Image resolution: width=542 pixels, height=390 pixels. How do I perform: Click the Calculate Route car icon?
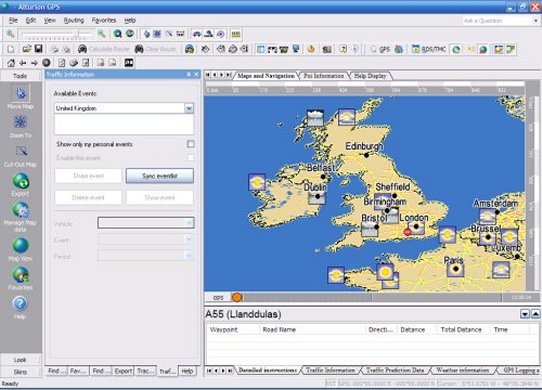click(x=82, y=49)
